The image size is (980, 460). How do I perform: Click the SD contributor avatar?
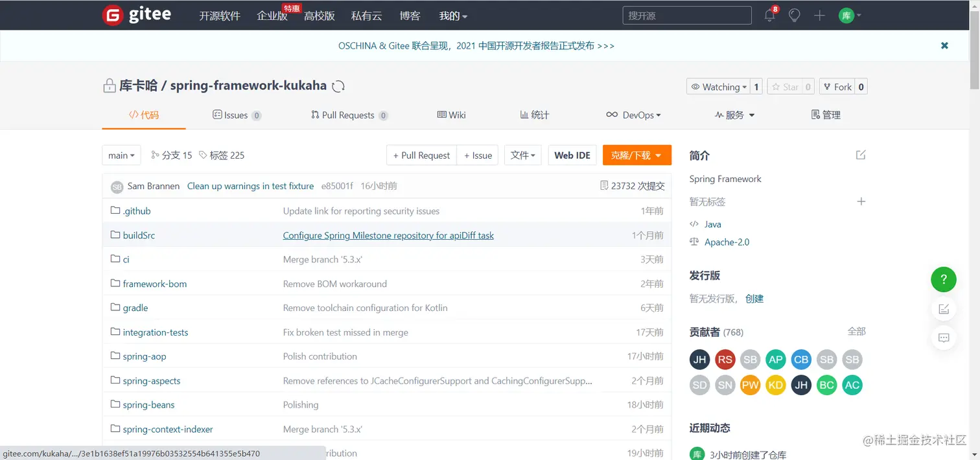pyautogui.click(x=699, y=385)
